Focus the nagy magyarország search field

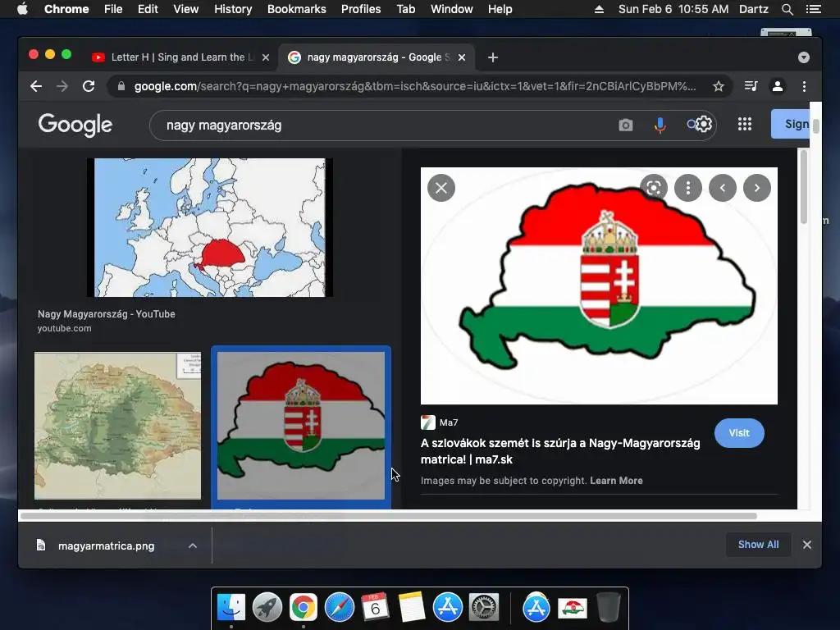pyautogui.click(x=386, y=126)
